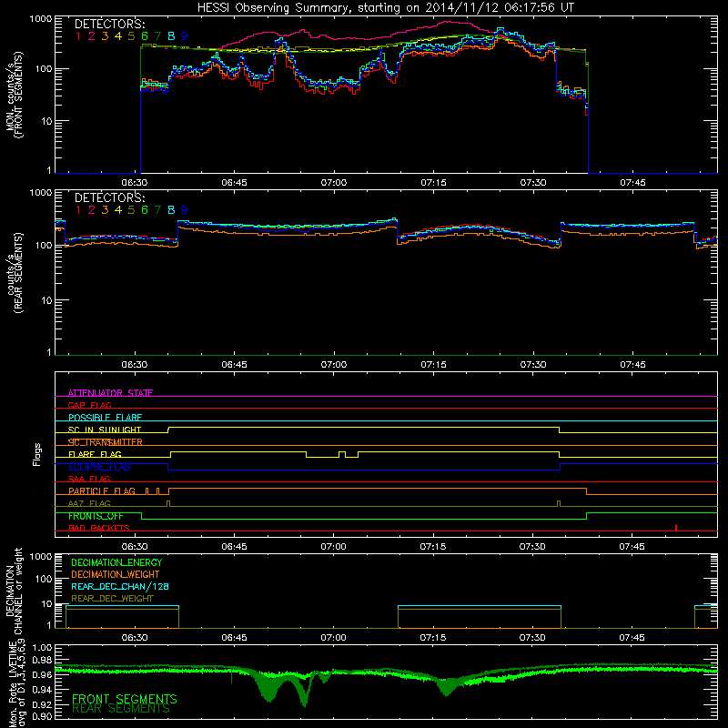The width and height of the screenshot is (728, 728).
Task: Click the SC_TRANSMITTER flag label
Action: (x=105, y=442)
